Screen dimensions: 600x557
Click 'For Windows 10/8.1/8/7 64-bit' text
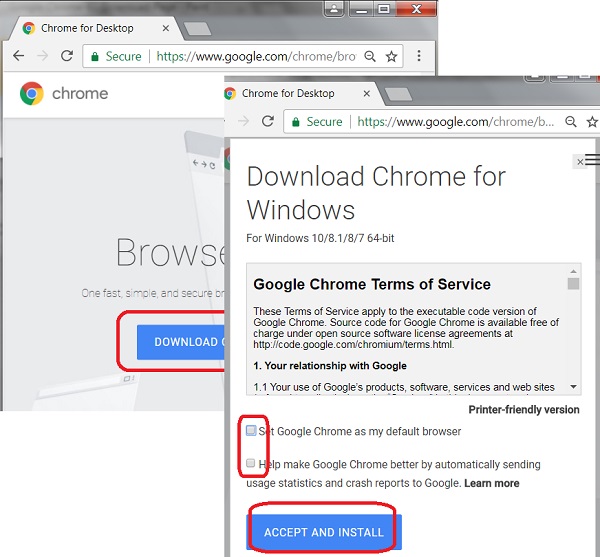click(x=320, y=238)
